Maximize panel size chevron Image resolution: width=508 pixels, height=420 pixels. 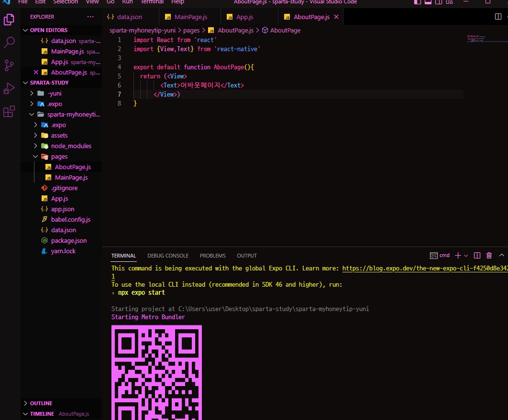click(x=501, y=255)
